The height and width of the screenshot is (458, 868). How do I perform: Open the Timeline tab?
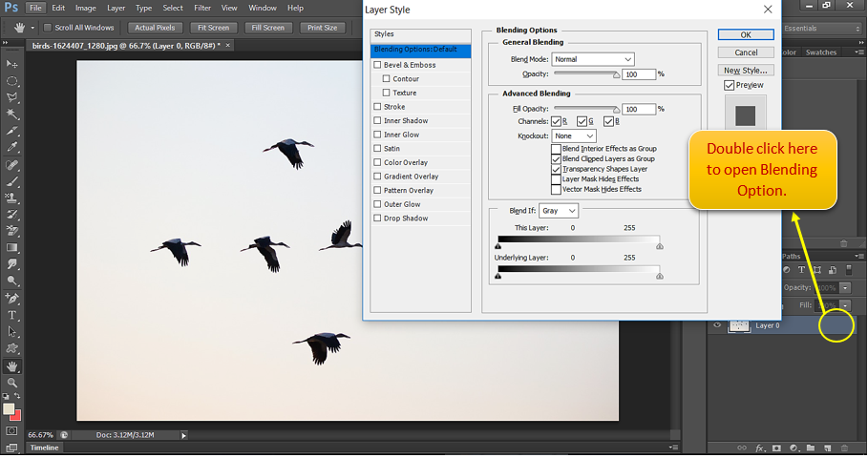(44, 448)
